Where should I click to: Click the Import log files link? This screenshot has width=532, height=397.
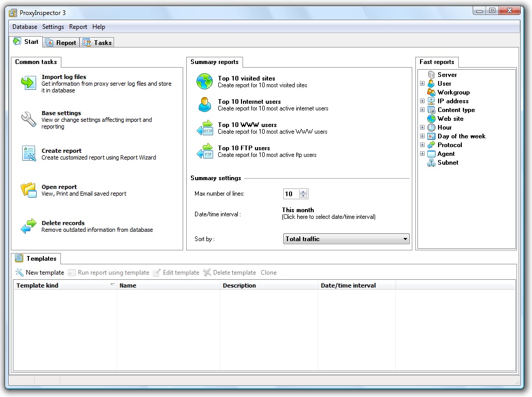(64, 77)
